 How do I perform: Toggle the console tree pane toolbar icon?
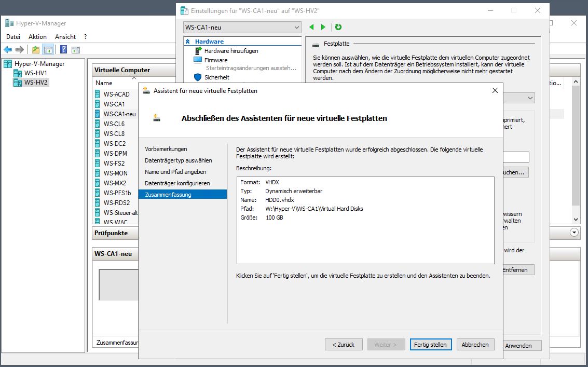(48, 49)
